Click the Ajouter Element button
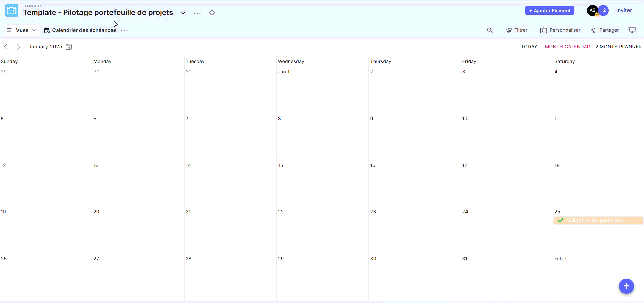Viewport: 644px width, 303px height. (x=549, y=11)
